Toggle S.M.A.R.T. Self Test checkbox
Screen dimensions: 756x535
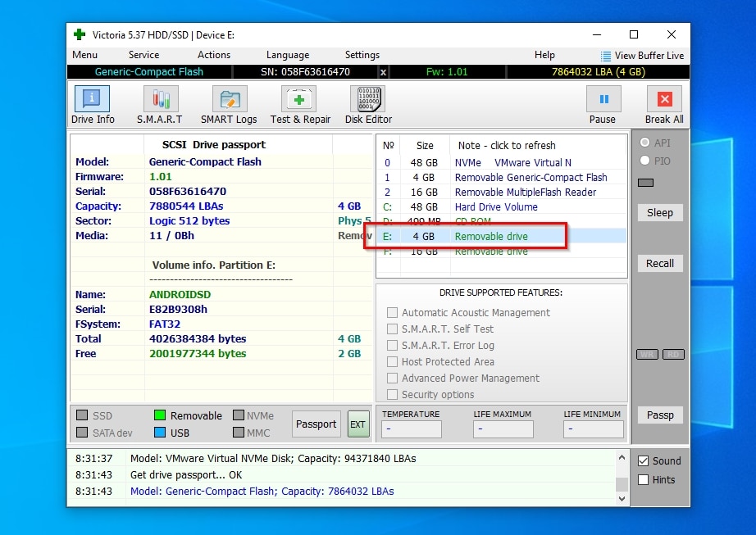[393, 329]
